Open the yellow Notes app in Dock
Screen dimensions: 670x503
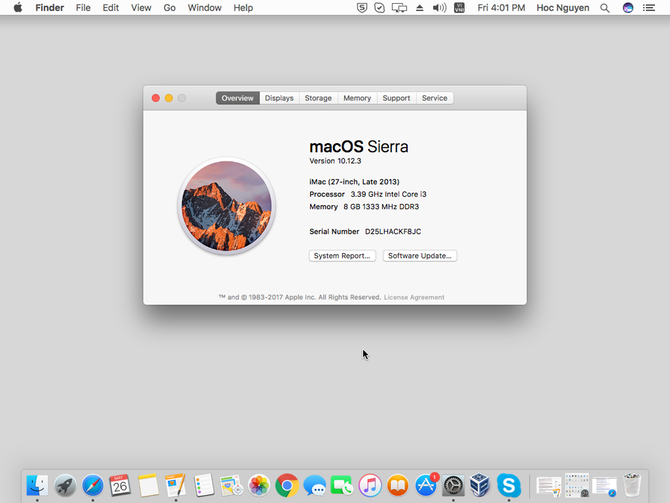click(x=148, y=485)
